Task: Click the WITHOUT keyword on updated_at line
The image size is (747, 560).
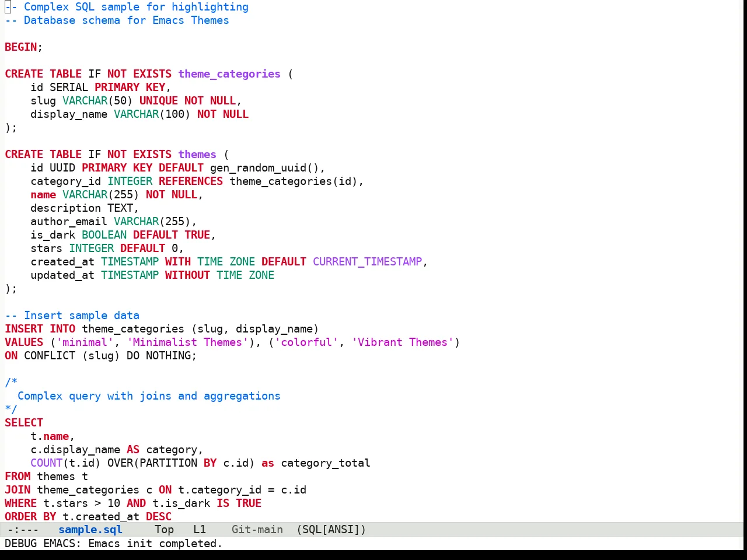Action: (187, 275)
